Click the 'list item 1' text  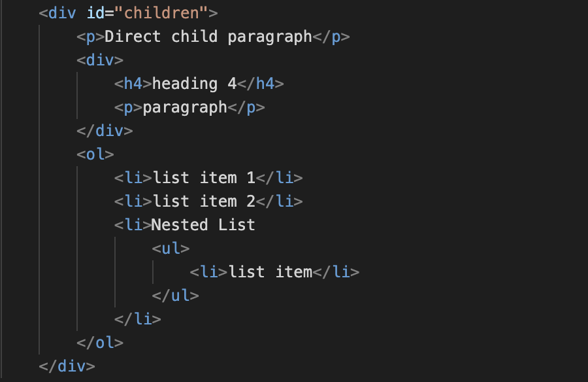pyautogui.click(x=204, y=178)
